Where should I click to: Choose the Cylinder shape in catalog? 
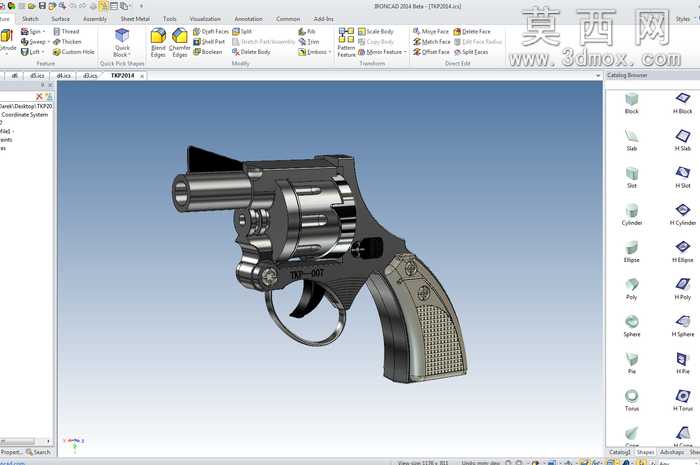632,214
